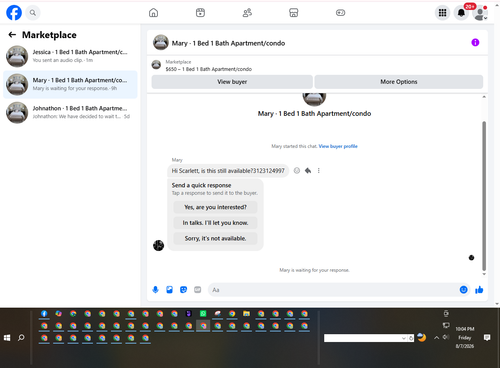500x368 pixels.
Task: Open the Windows Action Center icon
Action: tap(487, 338)
